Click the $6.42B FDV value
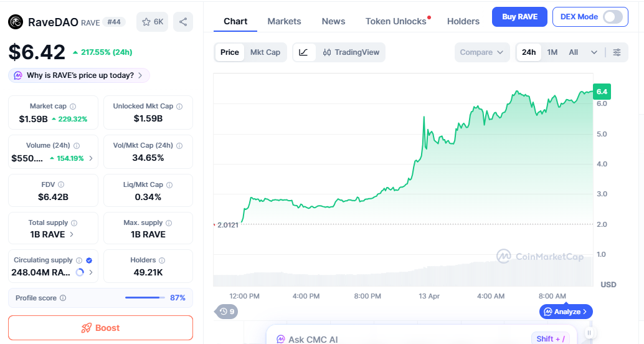Screen dimensions: 644x344 pos(53,197)
